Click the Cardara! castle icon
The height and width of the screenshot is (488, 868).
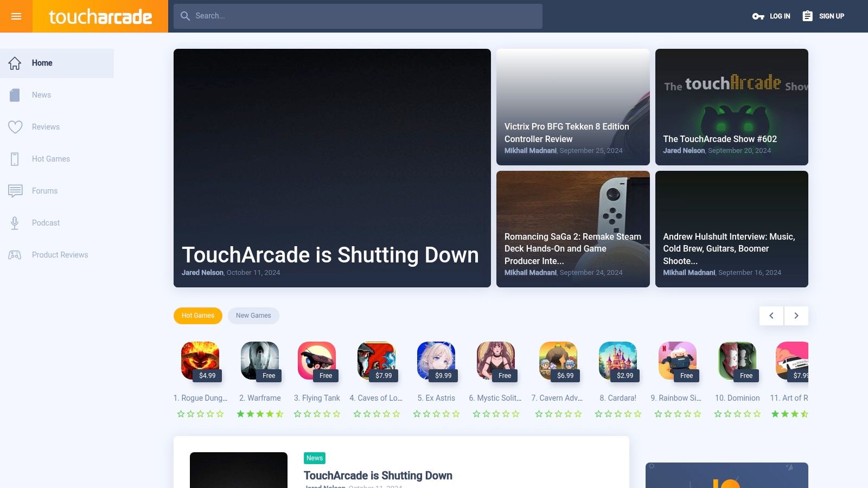(617, 361)
